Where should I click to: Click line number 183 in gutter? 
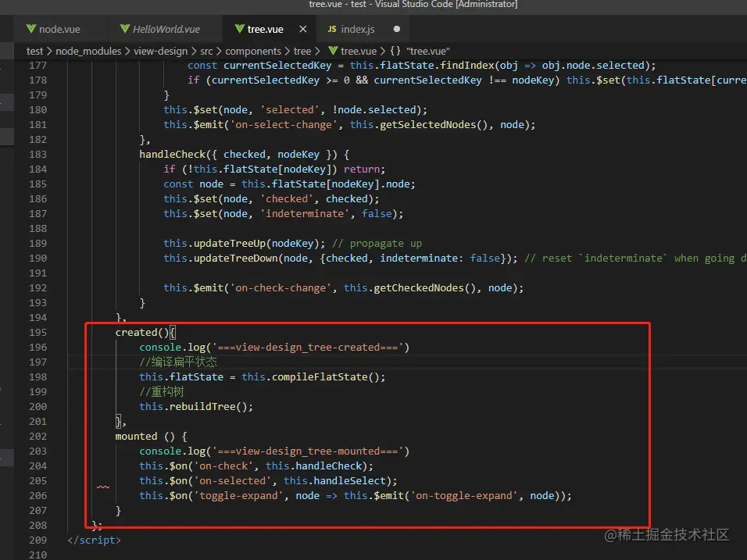(38, 155)
